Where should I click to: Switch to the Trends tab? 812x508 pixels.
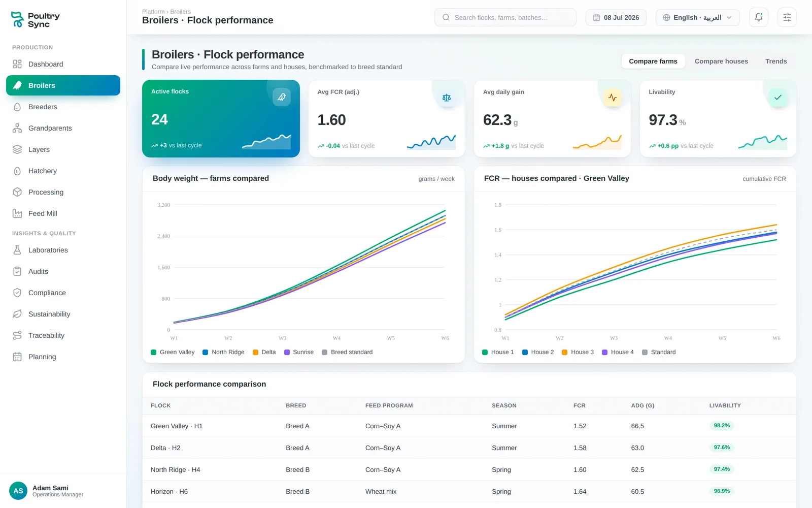[776, 61]
